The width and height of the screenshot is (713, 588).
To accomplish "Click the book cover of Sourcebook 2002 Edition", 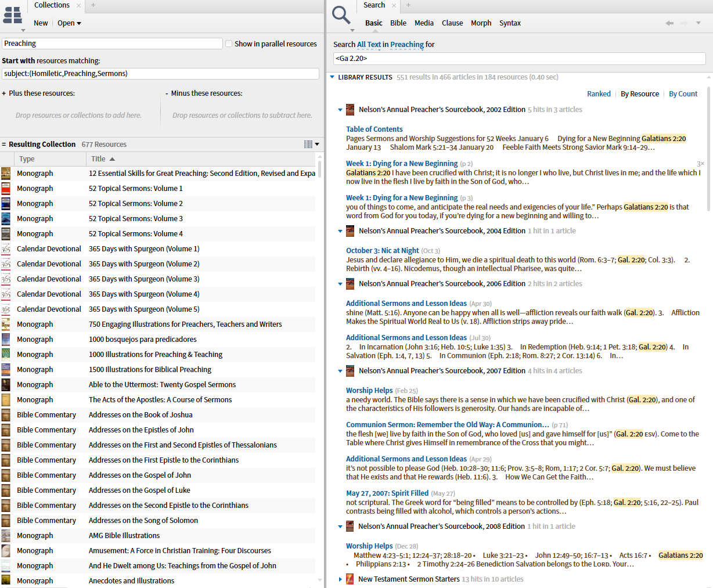I will [350, 109].
